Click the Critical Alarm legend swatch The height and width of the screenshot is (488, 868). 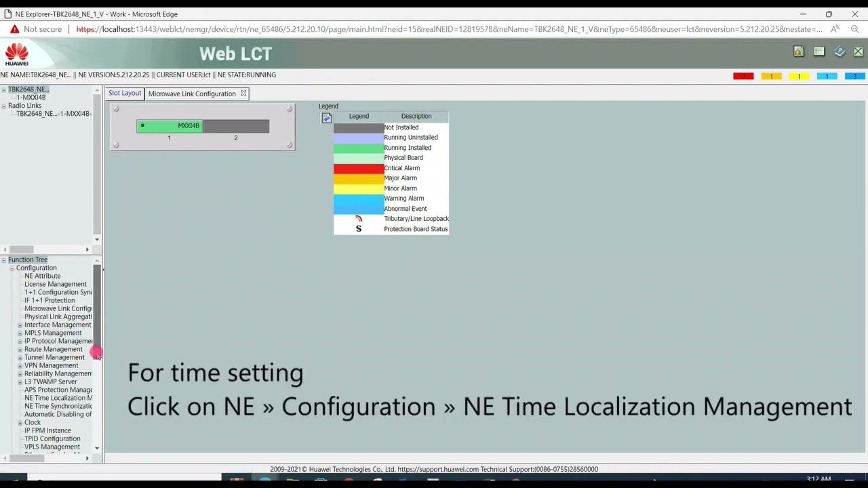[x=359, y=168]
